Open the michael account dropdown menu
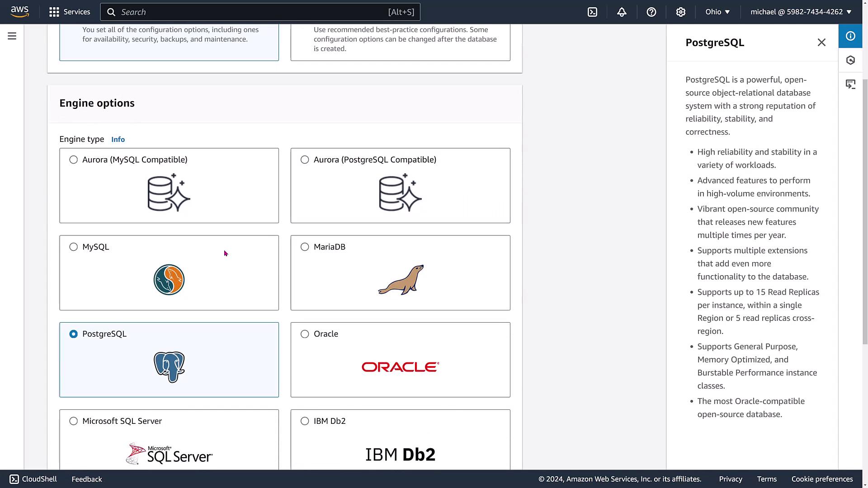 pos(801,12)
